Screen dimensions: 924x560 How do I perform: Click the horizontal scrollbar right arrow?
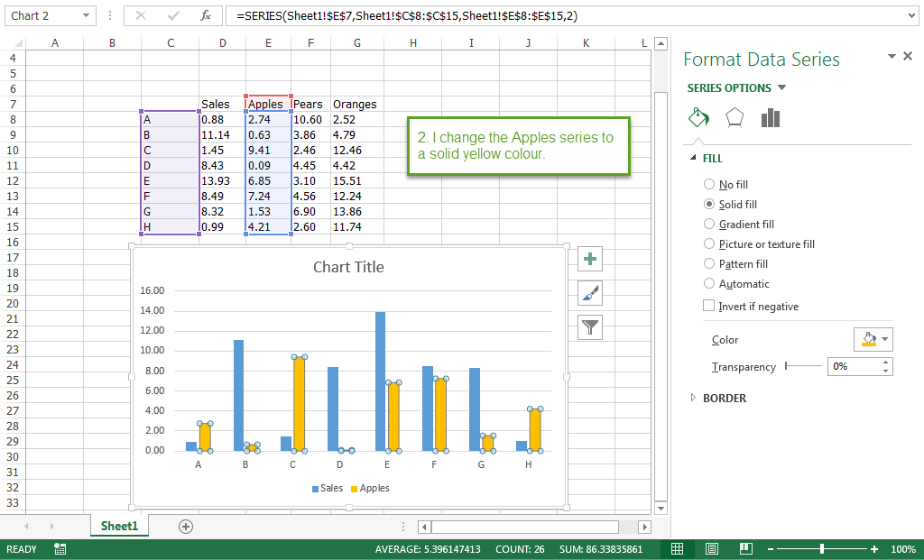(644, 527)
